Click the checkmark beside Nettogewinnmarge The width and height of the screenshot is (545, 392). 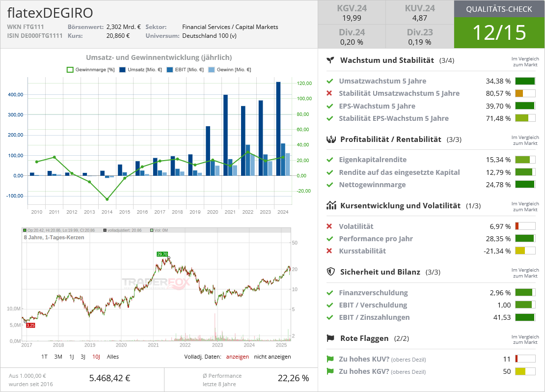click(x=329, y=185)
